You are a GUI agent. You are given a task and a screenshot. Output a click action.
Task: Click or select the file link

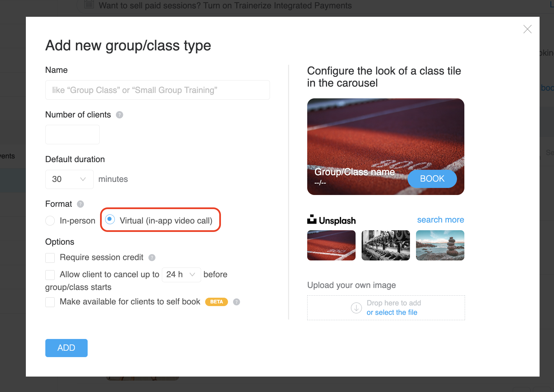click(x=392, y=312)
